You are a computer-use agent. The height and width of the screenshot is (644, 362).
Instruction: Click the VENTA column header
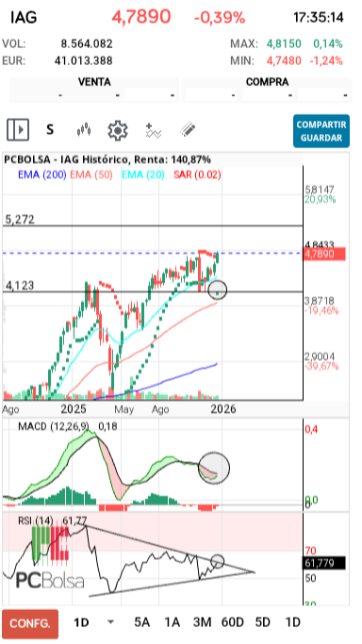[x=94, y=82]
